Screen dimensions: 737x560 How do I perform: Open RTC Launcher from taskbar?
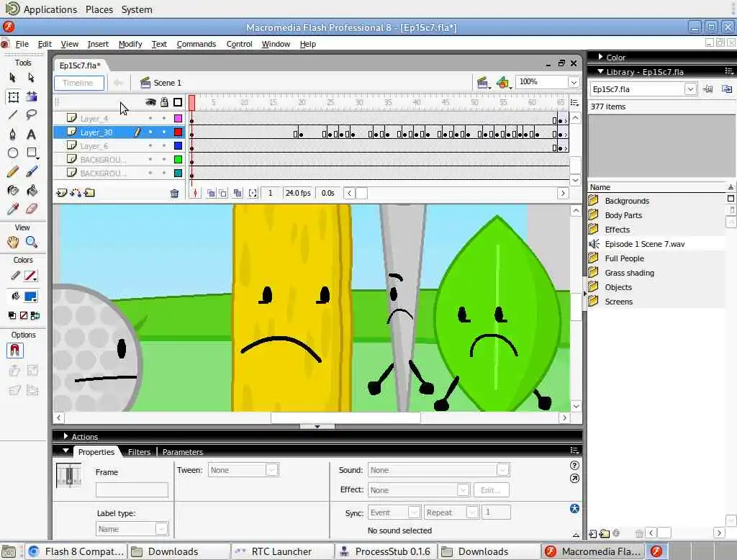(281, 551)
